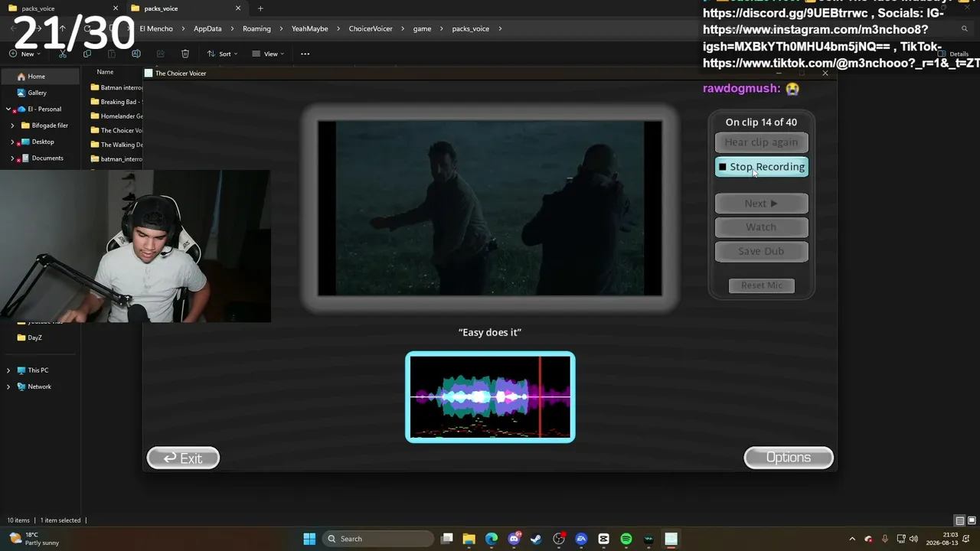Open Discord from the taskbar

coord(514,539)
